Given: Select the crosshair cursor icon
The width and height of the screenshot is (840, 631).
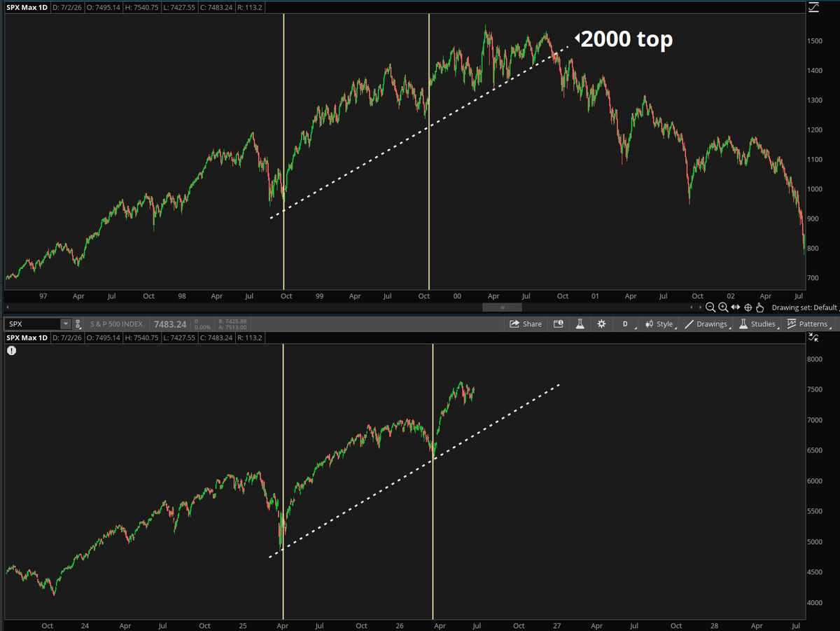Looking at the screenshot, I should [748, 307].
